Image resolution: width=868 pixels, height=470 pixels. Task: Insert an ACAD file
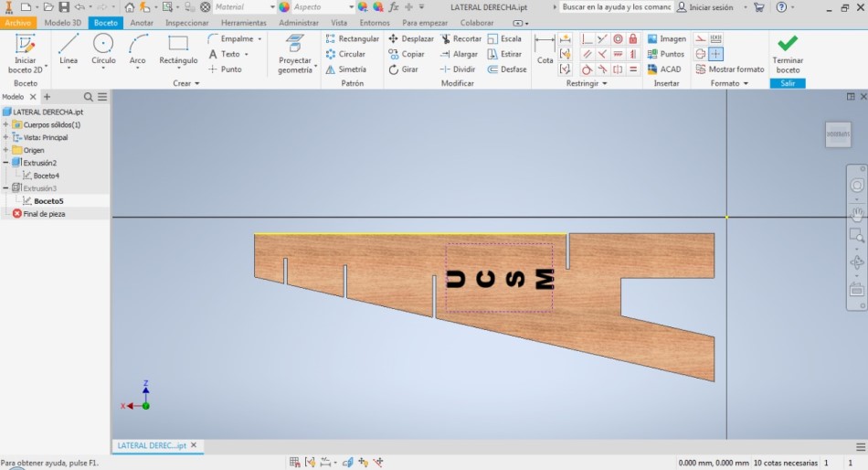(664, 69)
